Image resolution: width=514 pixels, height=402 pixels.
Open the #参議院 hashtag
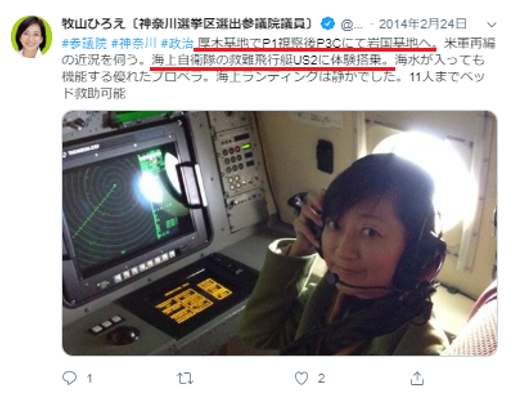(x=84, y=43)
